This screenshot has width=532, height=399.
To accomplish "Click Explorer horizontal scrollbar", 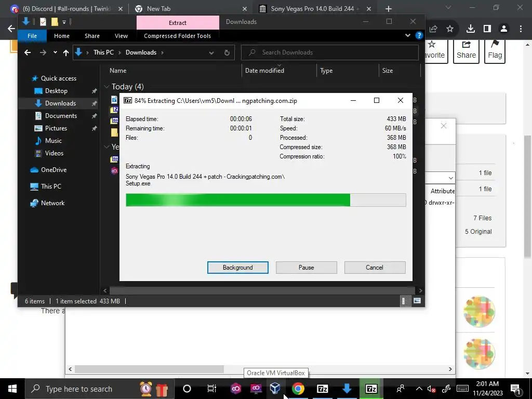I will (262, 290).
